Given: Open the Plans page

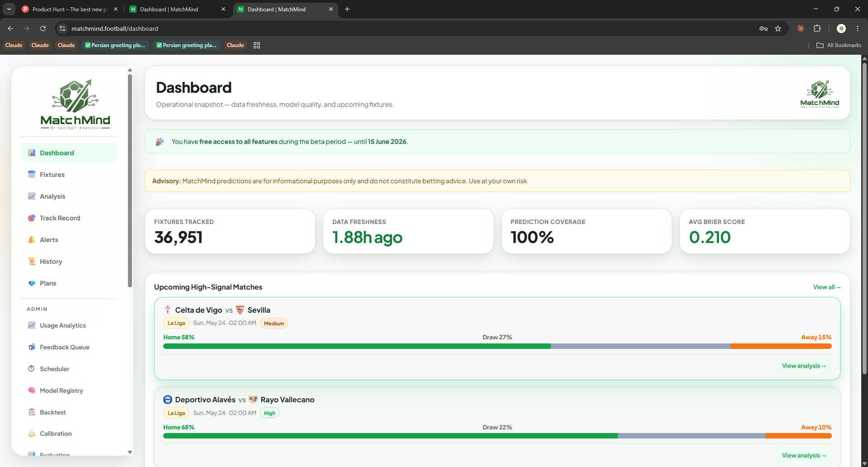Looking at the screenshot, I should [x=69, y=283].
